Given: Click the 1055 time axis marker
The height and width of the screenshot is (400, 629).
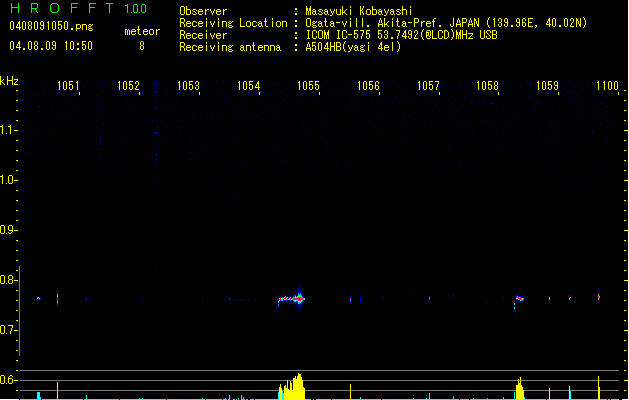Looking at the screenshot, I should click(x=308, y=86).
